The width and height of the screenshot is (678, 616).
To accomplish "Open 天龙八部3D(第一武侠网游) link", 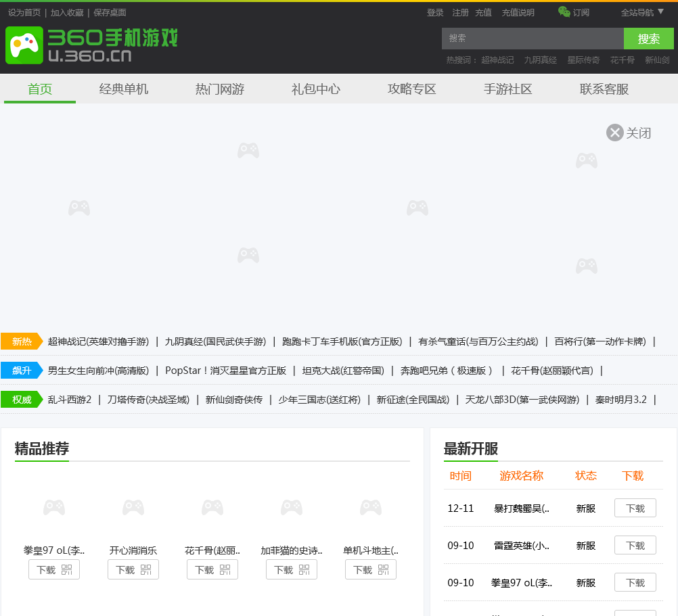I will pos(522,400).
